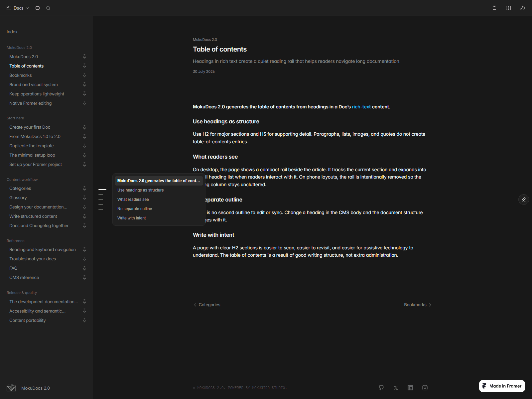Pin the MokuDocs 2.0 sidebar entry
532x399 pixels.
(84, 57)
